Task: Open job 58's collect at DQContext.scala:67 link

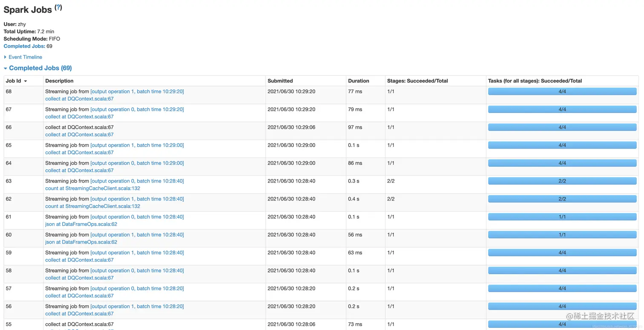Action: pyautogui.click(x=79, y=278)
